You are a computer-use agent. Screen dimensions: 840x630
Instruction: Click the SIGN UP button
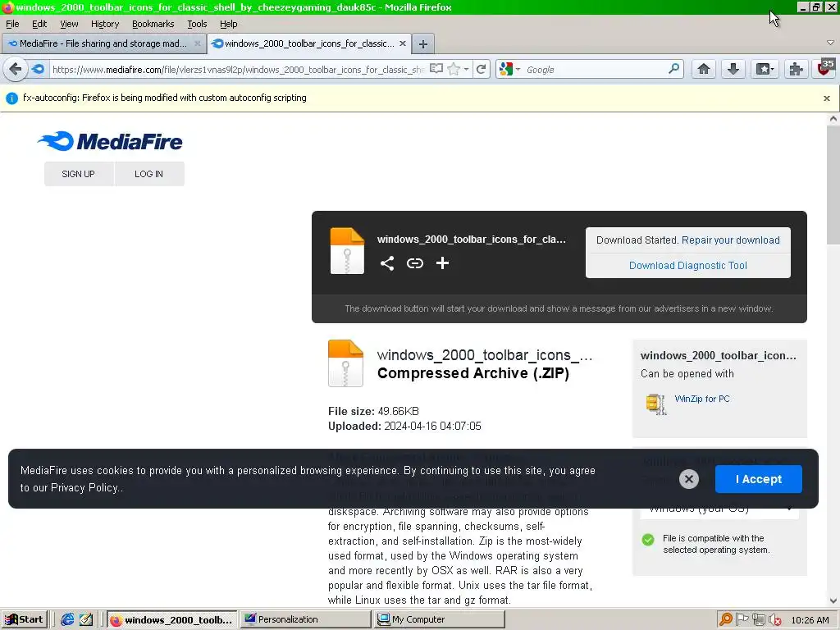[78, 174]
